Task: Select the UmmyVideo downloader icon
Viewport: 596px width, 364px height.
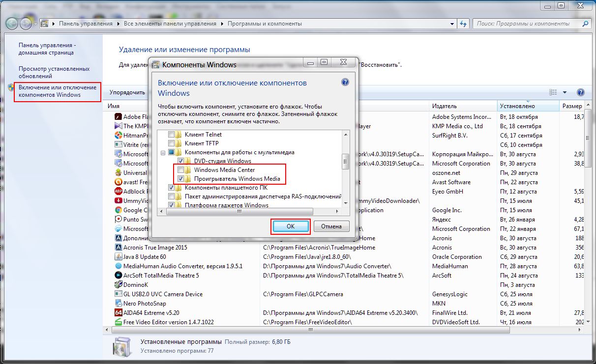Action: click(118, 201)
